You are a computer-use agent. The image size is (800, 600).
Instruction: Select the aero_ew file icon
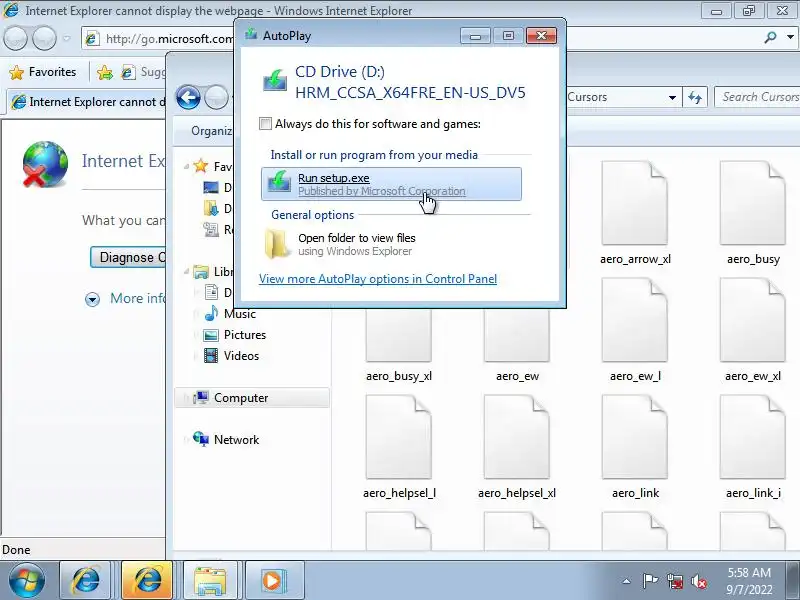click(516, 336)
